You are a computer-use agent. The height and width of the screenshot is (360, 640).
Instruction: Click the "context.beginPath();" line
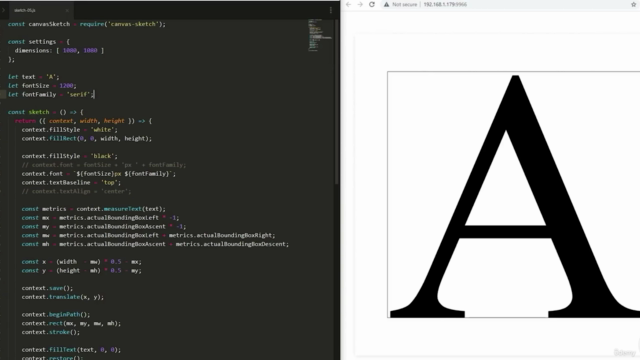tap(56, 314)
